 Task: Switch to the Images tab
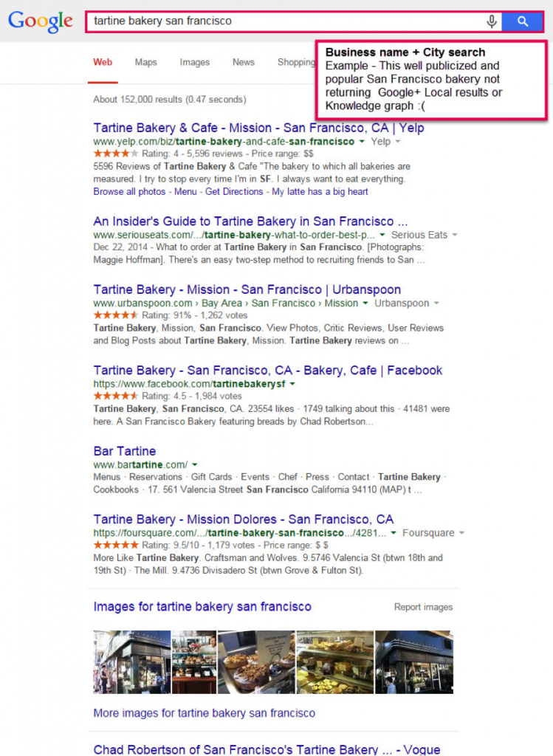coord(194,62)
